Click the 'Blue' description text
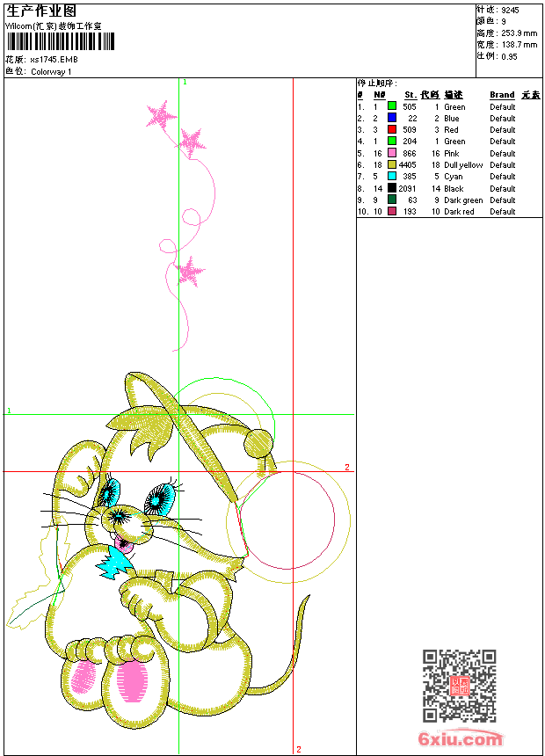Image resolution: width=545 pixels, height=756 pixels. (x=452, y=118)
